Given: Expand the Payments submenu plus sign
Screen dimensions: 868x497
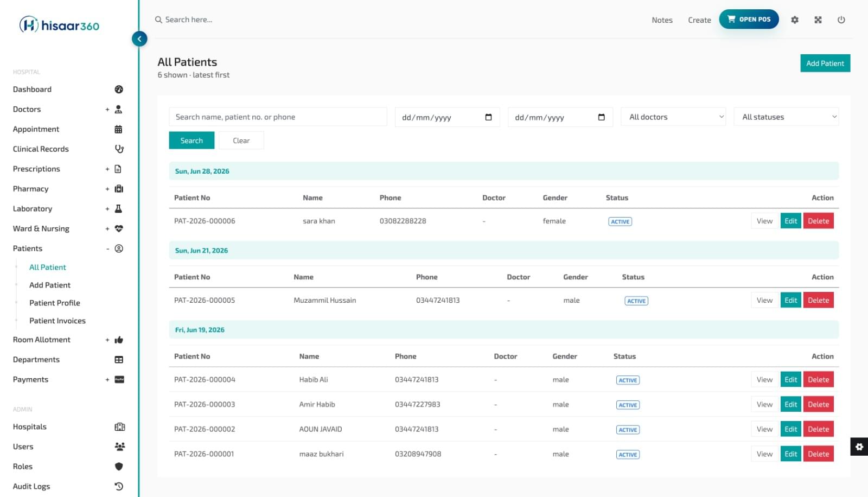Looking at the screenshot, I should coord(107,380).
